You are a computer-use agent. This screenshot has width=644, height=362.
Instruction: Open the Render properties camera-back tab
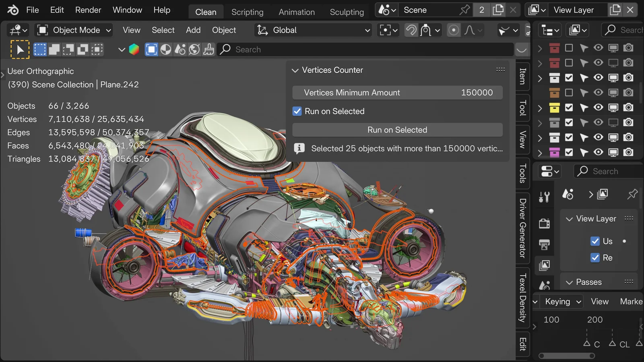pos(544,223)
